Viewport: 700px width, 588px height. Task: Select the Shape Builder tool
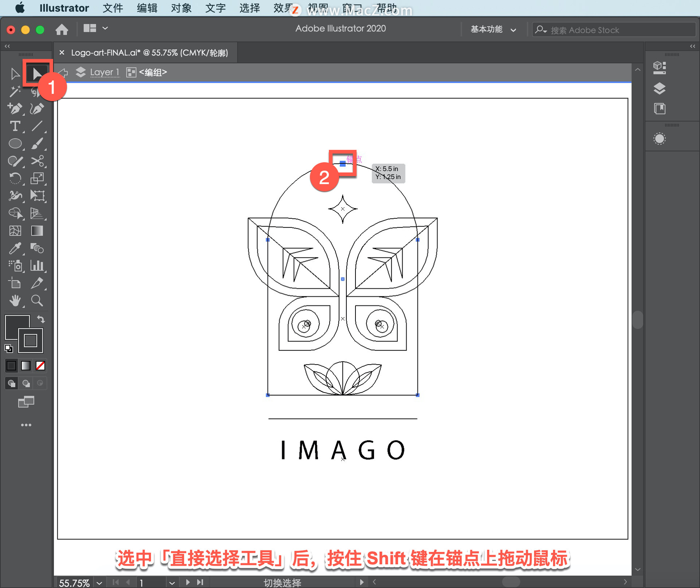15,213
